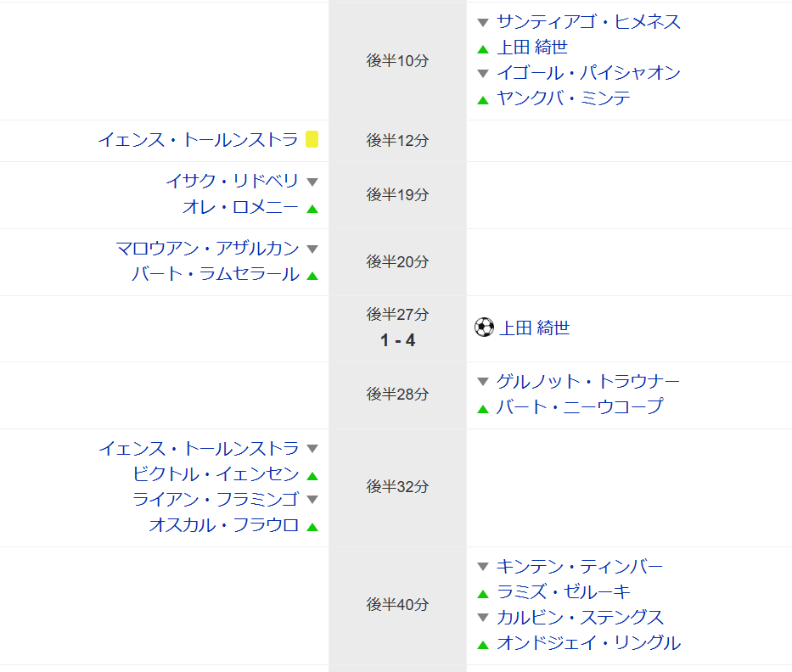The height and width of the screenshot is (672, 792).
Task: Open player link ゲルノット・トラウナー
Action: (x=588, y=381)
